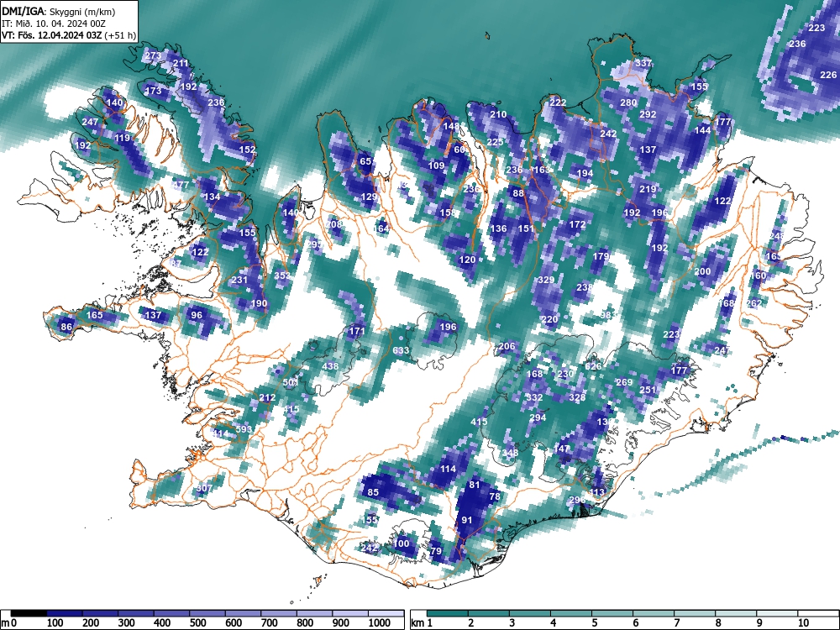Click the map value '206'
This screenshot has height=630, width=840.
click(507, 346)
